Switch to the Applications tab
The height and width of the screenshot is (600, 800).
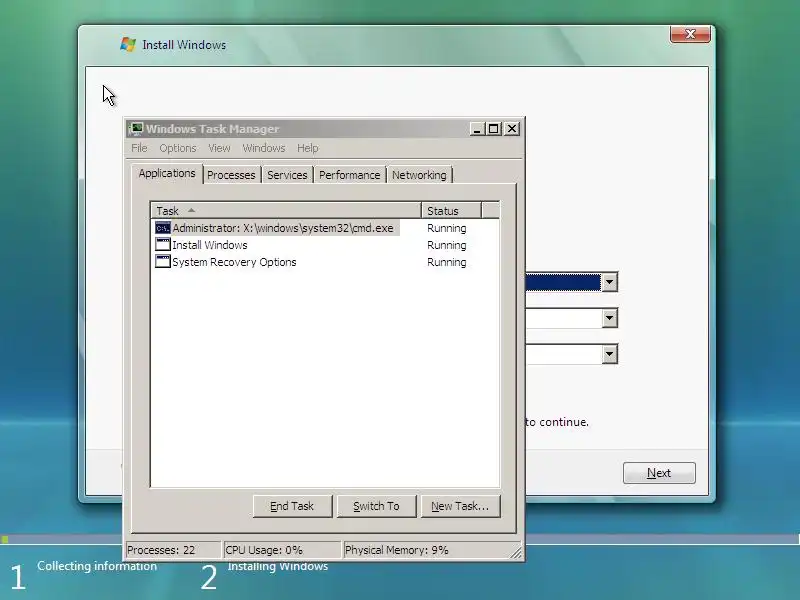coord(167,173)
